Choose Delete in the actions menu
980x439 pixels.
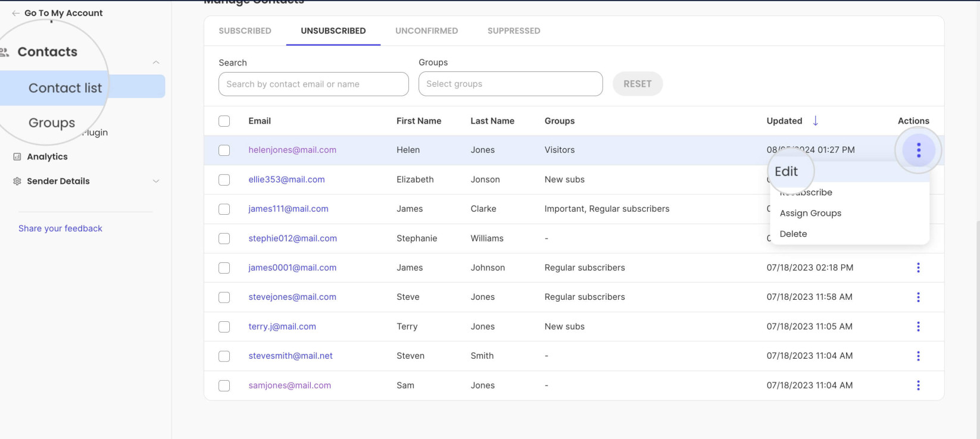click(x=793, y=234)
